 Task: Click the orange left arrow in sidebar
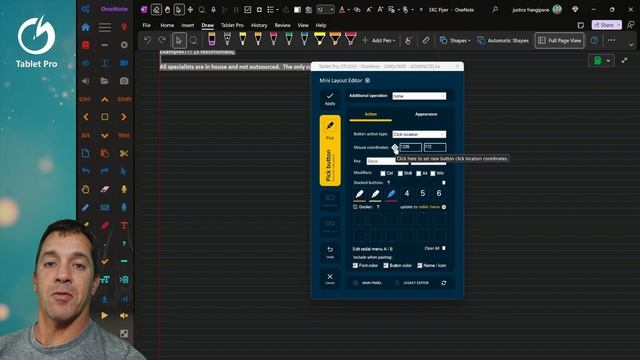(x=86, y=117)
